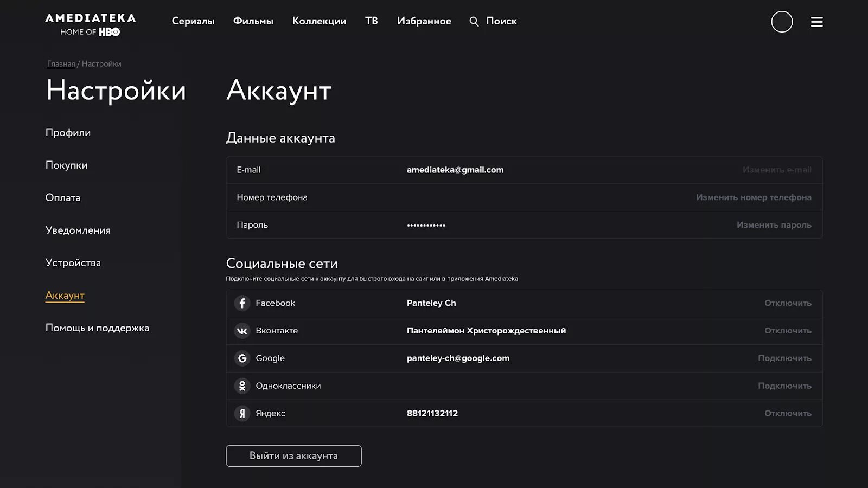Open the hamburger menu icon
Viewport: 868px width, 488px height.
coord(816,22)
